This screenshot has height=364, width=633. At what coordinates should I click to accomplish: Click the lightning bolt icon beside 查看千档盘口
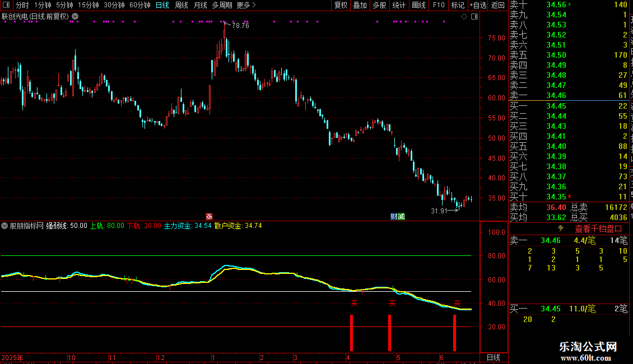pos(561,228)
